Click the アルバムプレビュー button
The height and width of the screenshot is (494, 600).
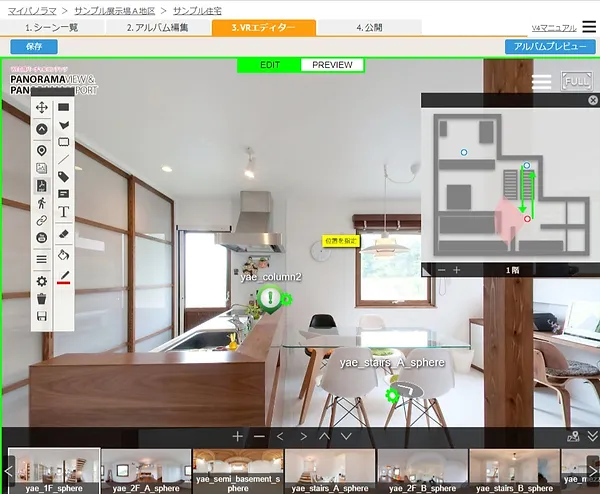point(550,46)
